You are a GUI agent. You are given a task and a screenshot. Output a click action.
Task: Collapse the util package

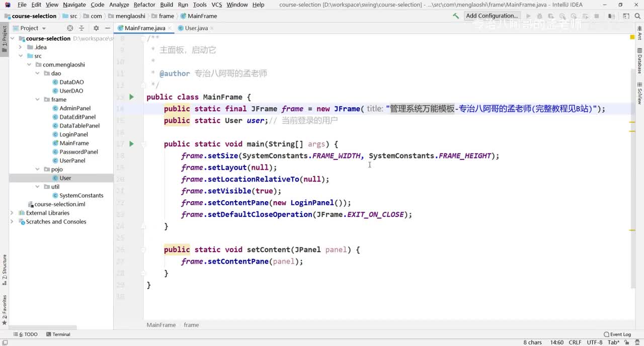pos(38,187)
